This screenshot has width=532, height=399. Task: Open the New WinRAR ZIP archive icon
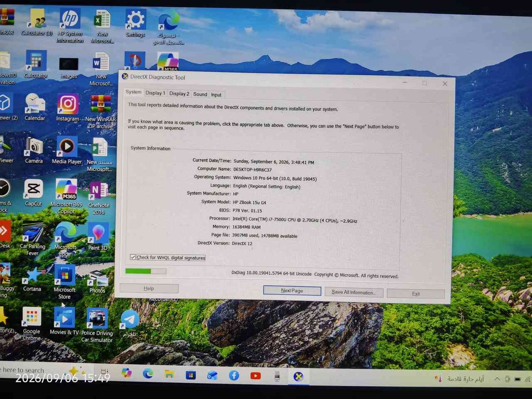101,112
